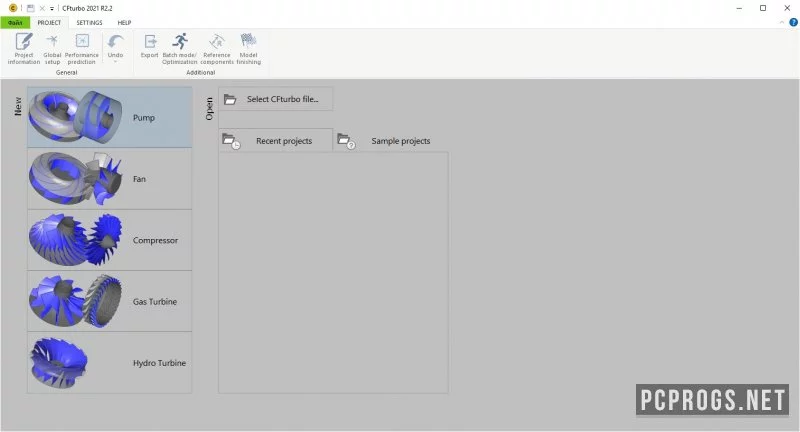This screenshot has height=432, width=800.
Task: Expand the Undo history dropdown arrow
Action: (x=115, y=62)
